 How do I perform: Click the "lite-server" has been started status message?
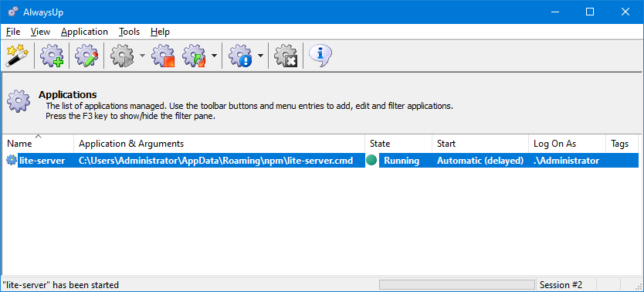(61, 284)
